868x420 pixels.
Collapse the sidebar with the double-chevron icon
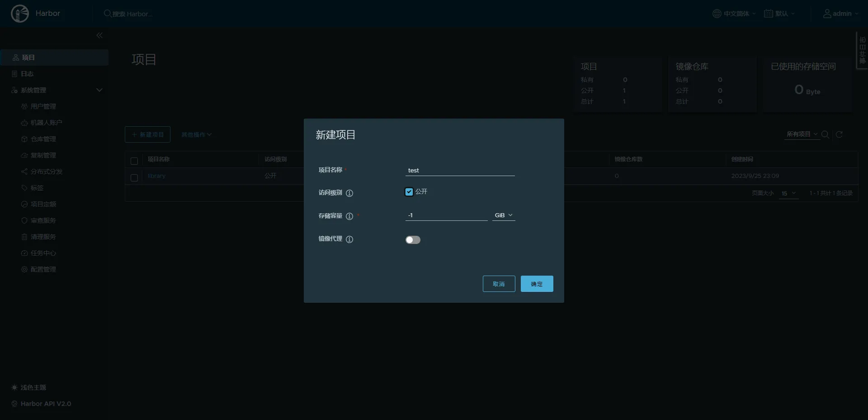99,35
